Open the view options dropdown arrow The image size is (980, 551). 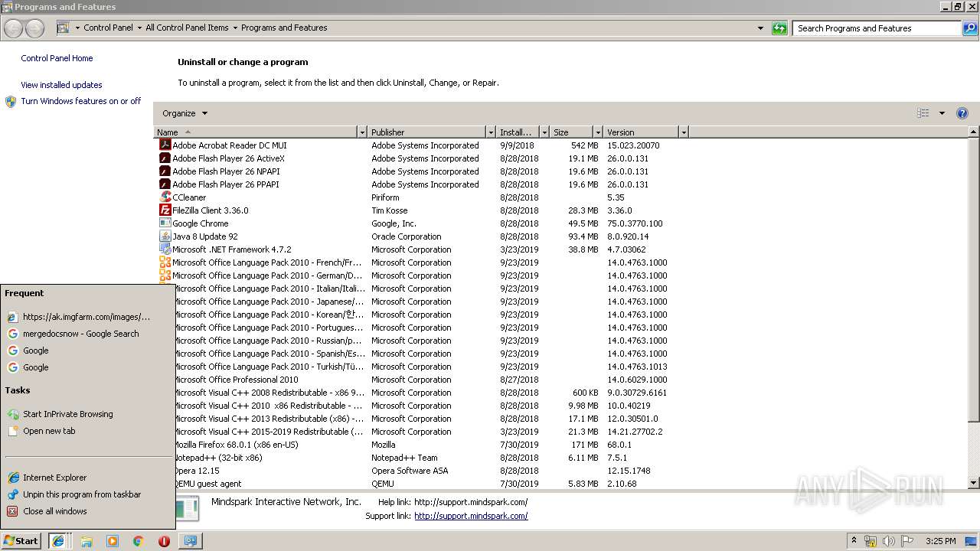[x=942, y=113]
